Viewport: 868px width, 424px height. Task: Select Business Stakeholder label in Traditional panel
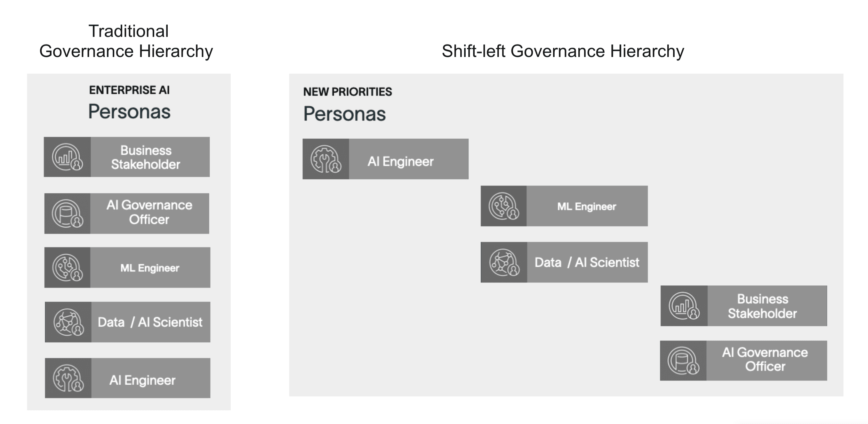pos(146,158)
